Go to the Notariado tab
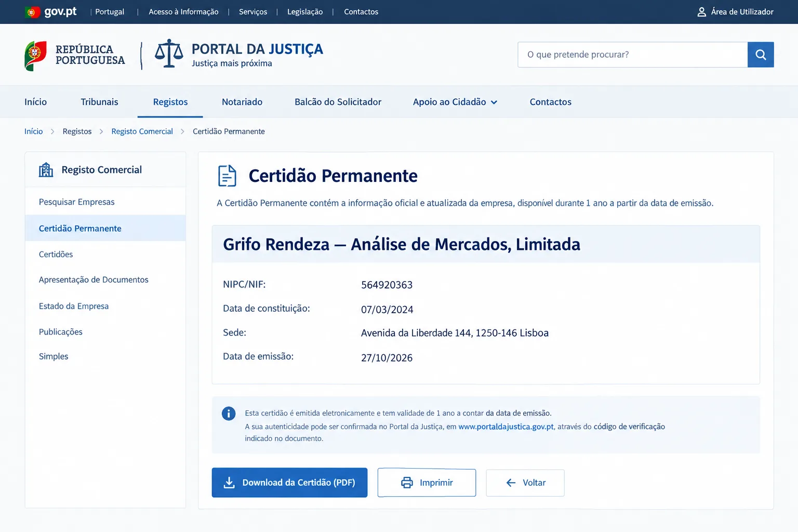This screenshot has width=798, height=532. click(242, 102)
